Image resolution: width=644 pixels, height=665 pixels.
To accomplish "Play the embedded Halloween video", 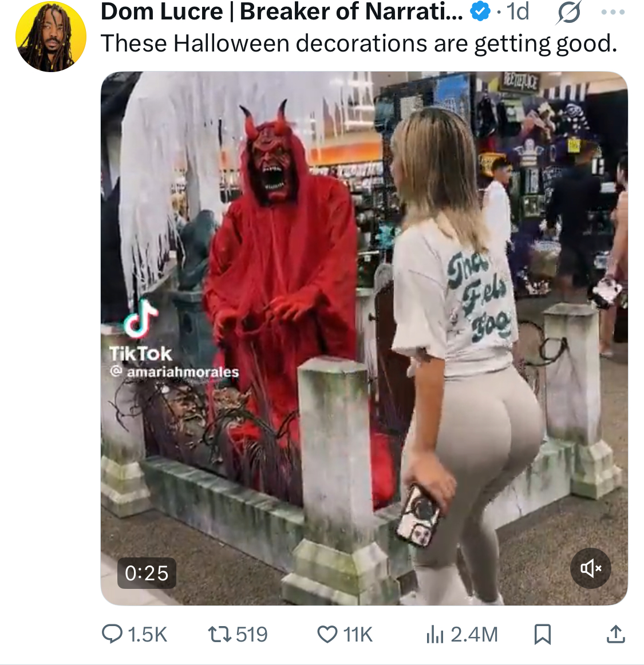I will tap(364, 338).
